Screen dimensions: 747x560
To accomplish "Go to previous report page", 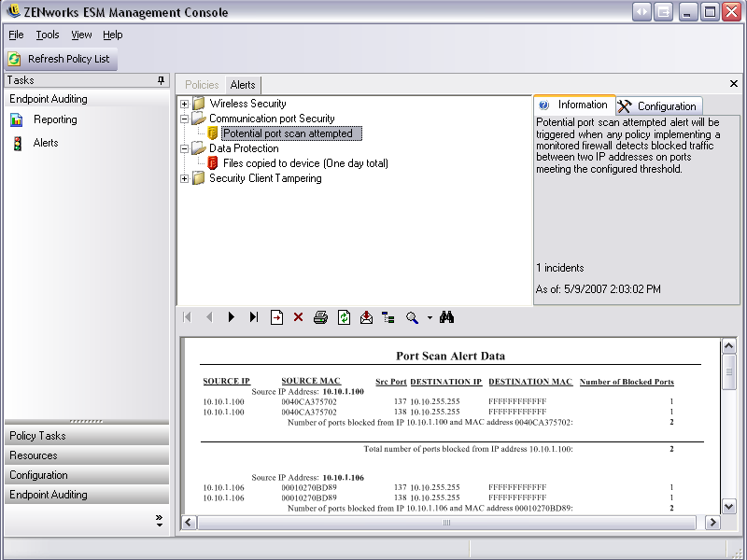I will 209,317.
